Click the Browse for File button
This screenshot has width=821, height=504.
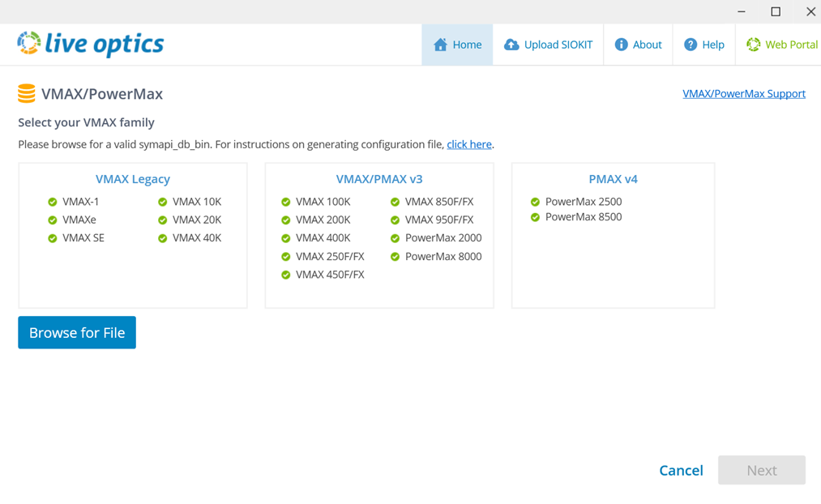coord(76,332)
